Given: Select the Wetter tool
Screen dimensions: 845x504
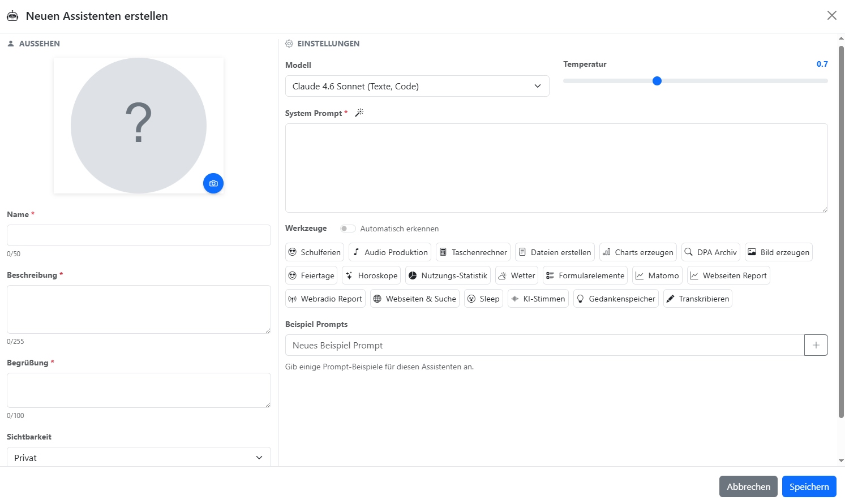Looking at the screenshot, I should (516, 275).
